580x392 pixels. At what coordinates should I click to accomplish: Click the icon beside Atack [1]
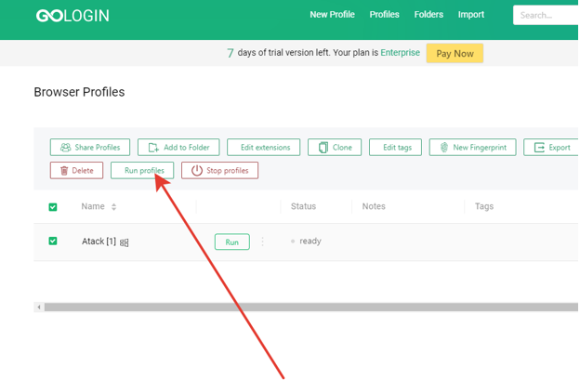pyautogui.click(x=125, y=242)
